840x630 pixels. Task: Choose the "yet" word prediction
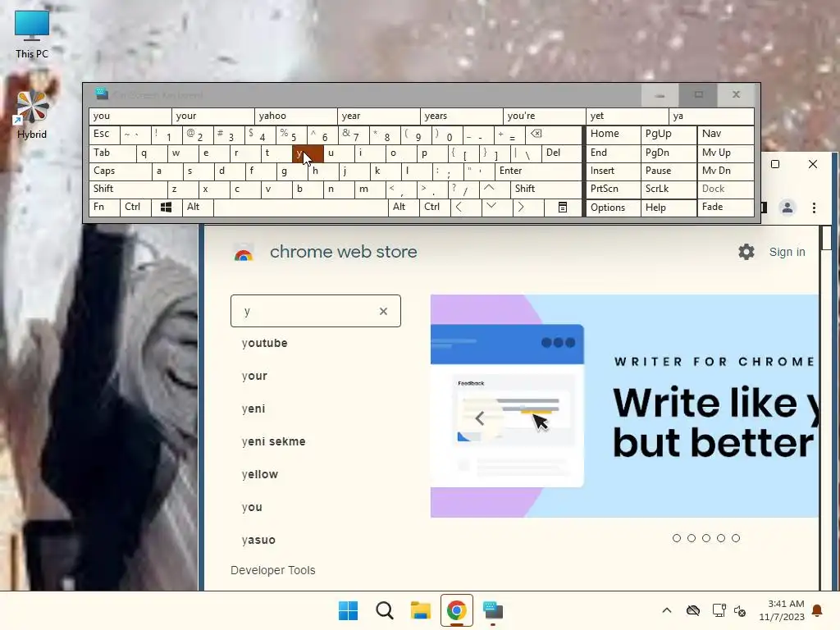pos(627,116)
